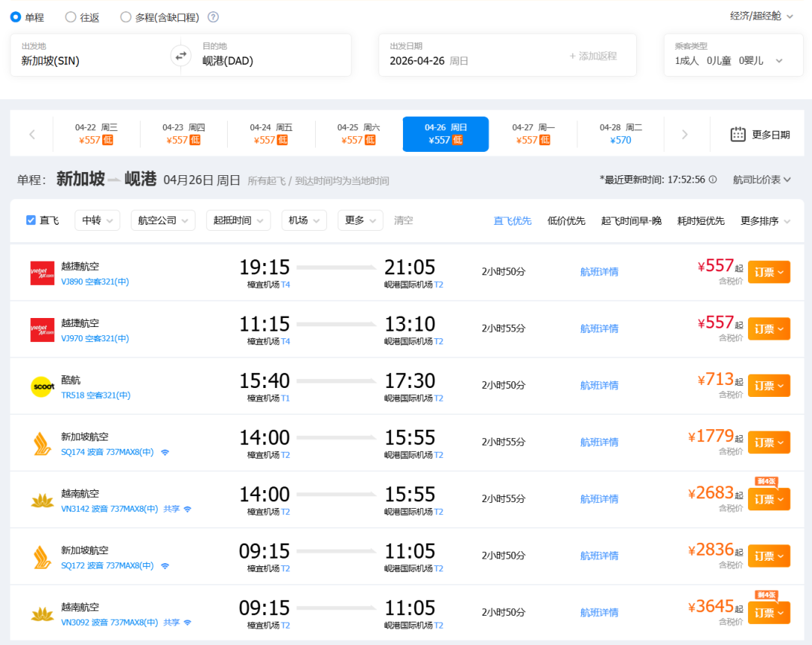Click the info icon beside last update time
This screenshot has width=812, height=645.
(x=713, y=180)
